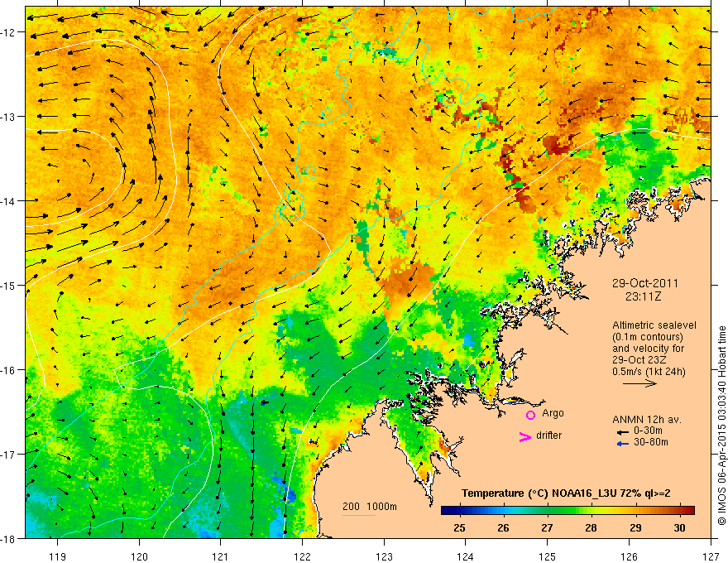Click the date label 29-Oct-2011

pos(645,283)
